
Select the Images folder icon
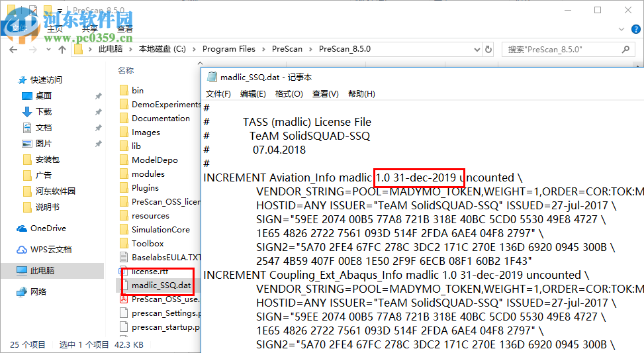coord(124,132)
